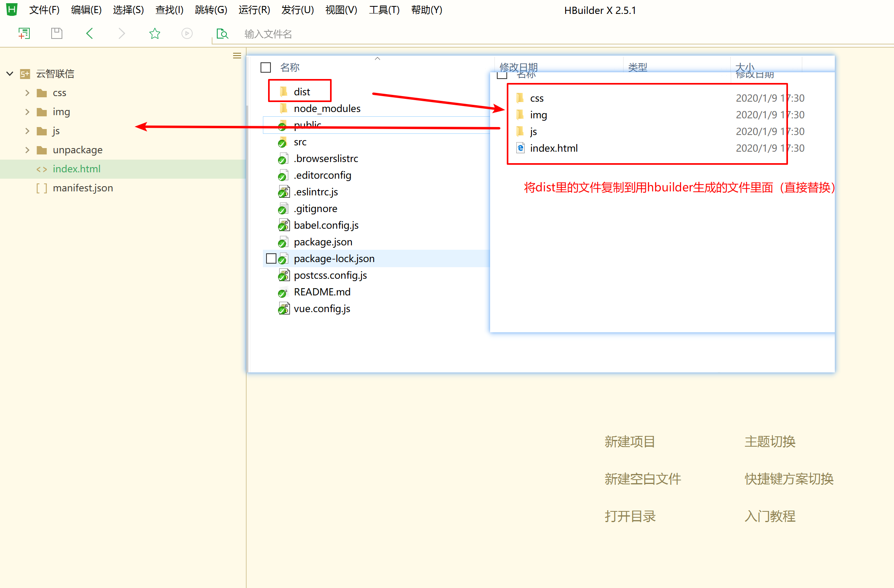
Task: Click the file search icon
Action: pyautogui.click(x=222, y=34)
